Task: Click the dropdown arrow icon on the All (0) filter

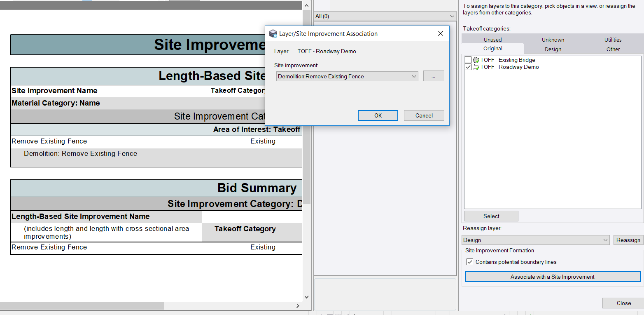Action: pyautogui.click(x=451, y=16)
